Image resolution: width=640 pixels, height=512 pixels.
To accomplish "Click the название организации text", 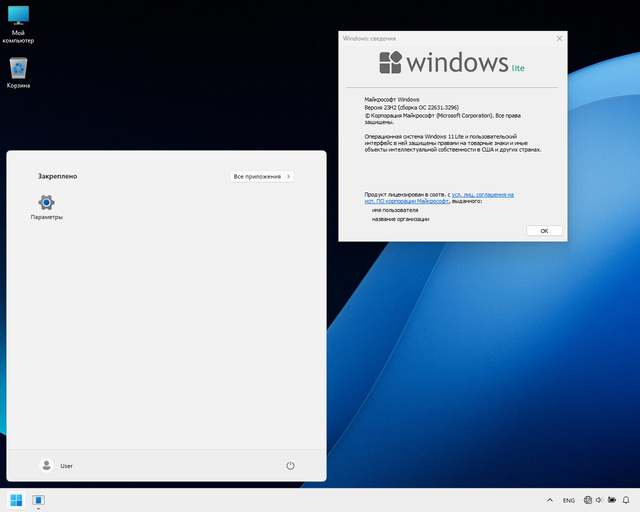I will point(400,219).
